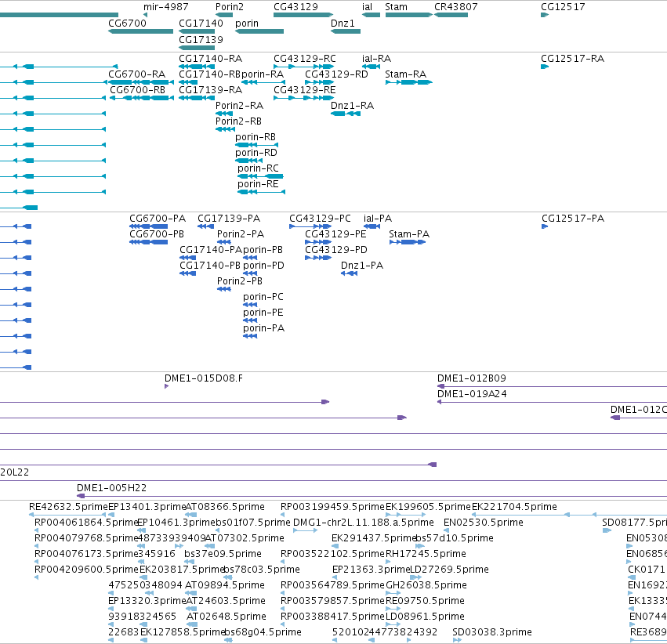The height and width of the screenshot is (644, 667).
Task: Click the CG12517 gene label
Action: tap(563, 7)
